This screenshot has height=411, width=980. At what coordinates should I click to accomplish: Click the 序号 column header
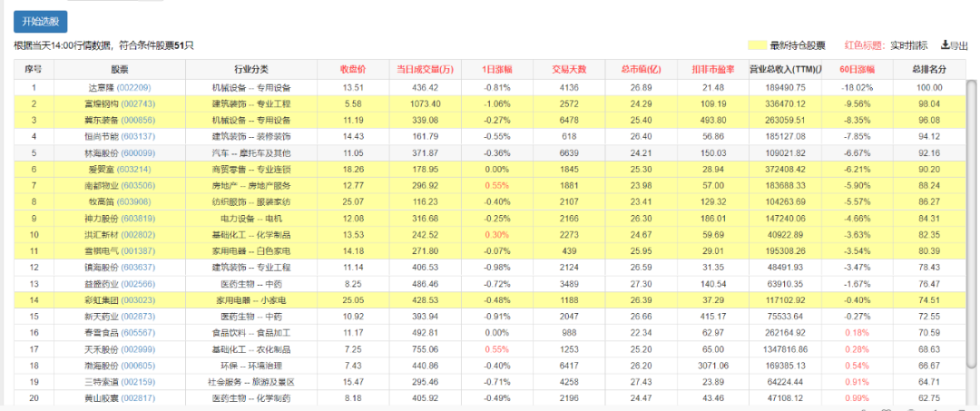click(x=34, y=69)
